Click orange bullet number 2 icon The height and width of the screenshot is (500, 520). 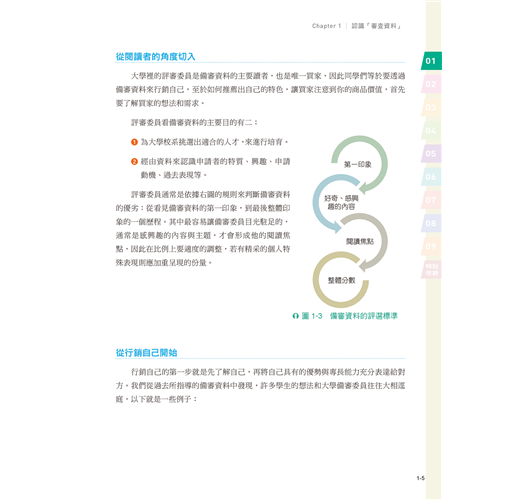[134, 162]
